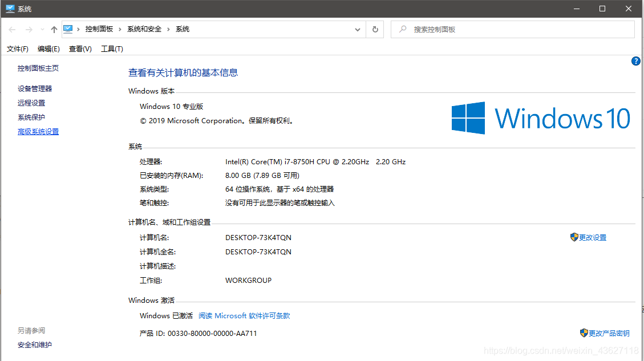Screen dimensions: 644x361
Task: Open 系统保护 from sidebar
Action: [31, 117]
